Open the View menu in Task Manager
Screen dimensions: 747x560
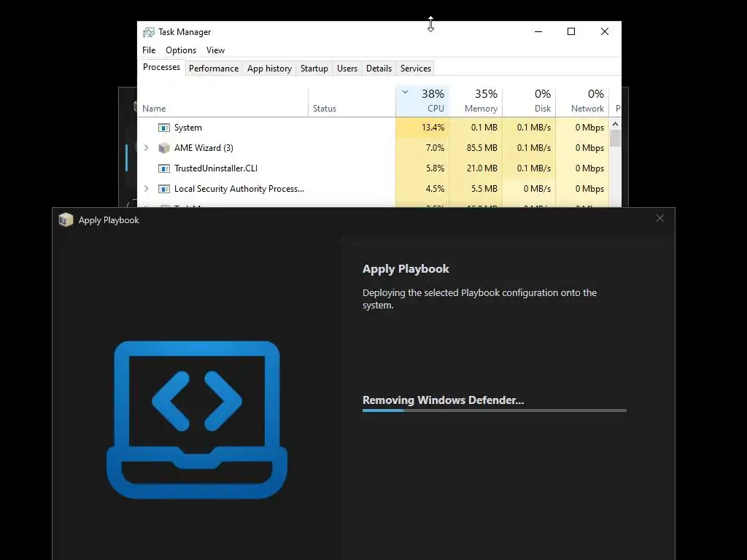(215, 50)
